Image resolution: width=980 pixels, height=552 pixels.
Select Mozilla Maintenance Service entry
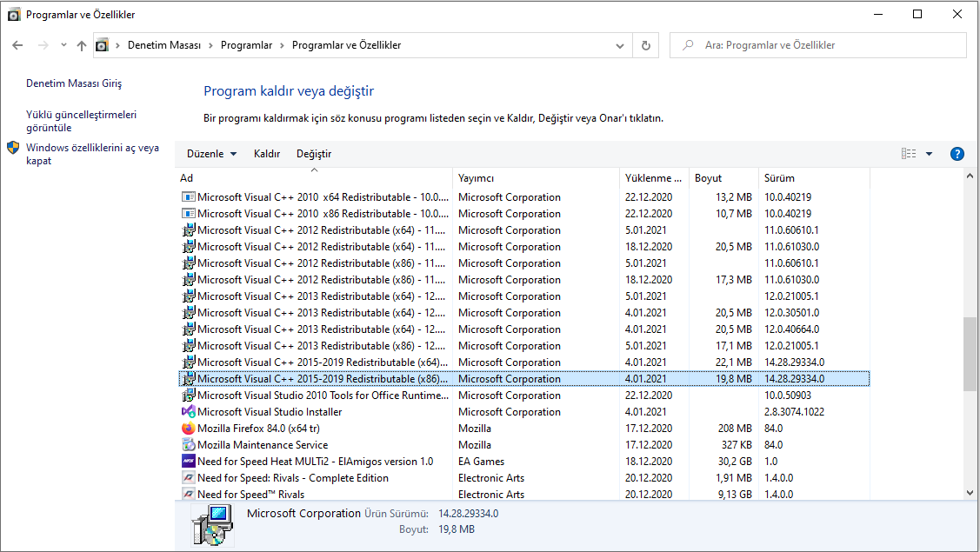(523, 444)
